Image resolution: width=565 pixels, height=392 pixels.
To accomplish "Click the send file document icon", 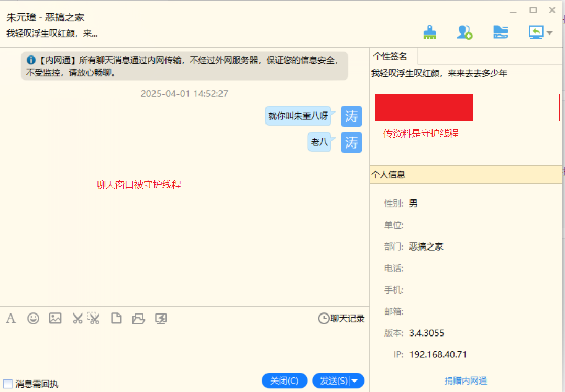I will [116, 318].
